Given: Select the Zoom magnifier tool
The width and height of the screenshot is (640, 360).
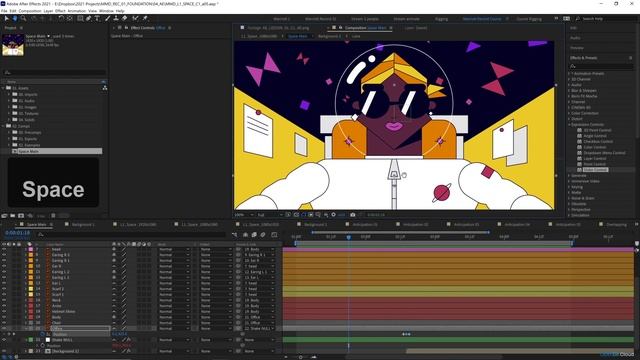Looking at the screenshot, I should 23,18.
